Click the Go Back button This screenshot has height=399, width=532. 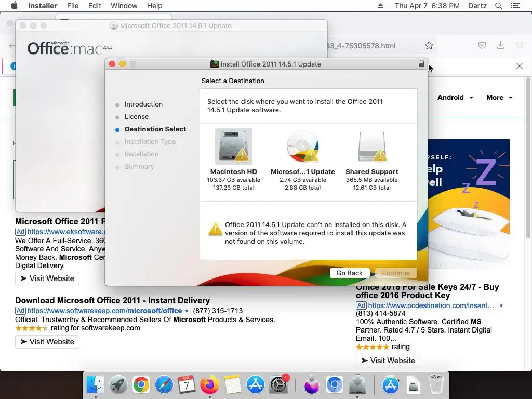[349, 273]
